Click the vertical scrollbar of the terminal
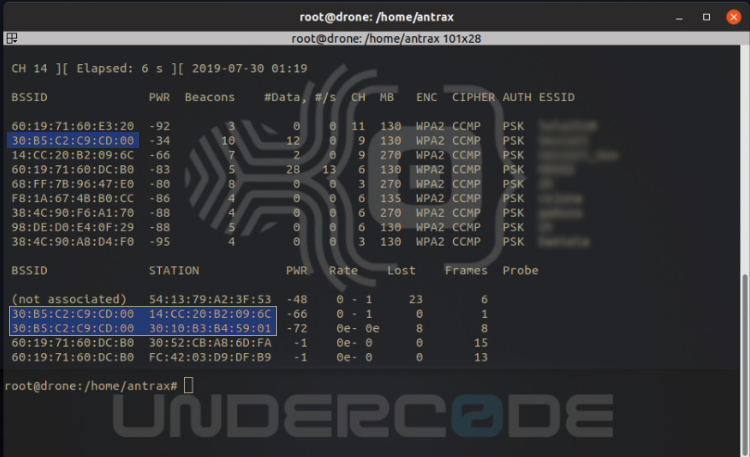 pos(745,364)
